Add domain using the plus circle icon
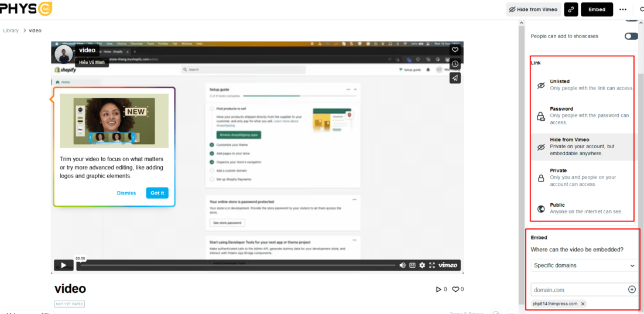Viewport: 644px width, 314px height. tap(632, 289)
